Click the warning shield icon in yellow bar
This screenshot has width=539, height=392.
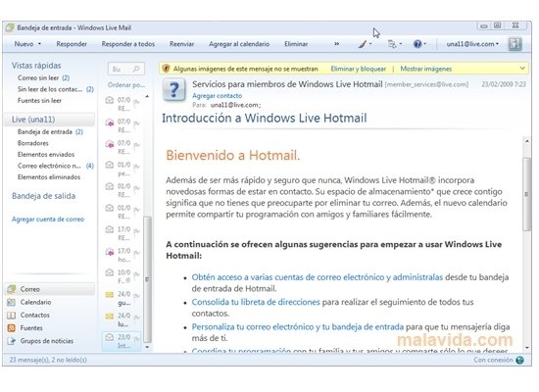166,69
